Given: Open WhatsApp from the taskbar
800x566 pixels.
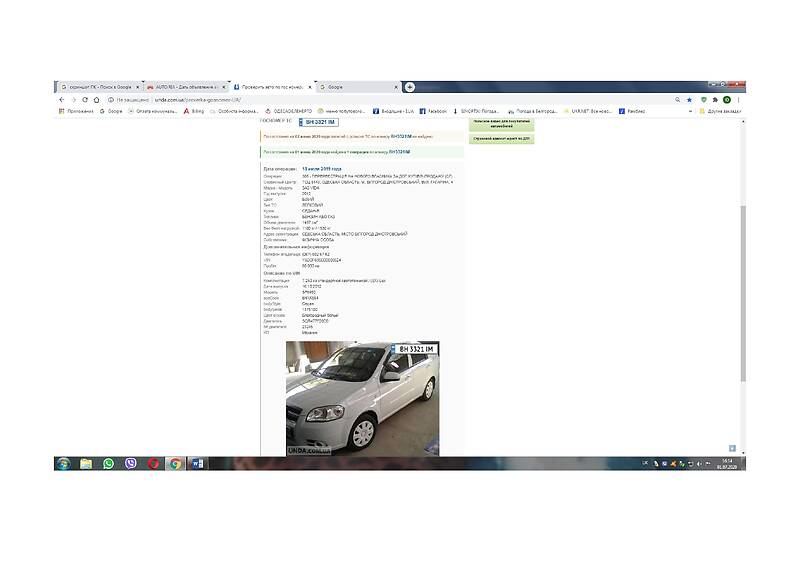Looking at the screenshot, I should click(108, 463).
